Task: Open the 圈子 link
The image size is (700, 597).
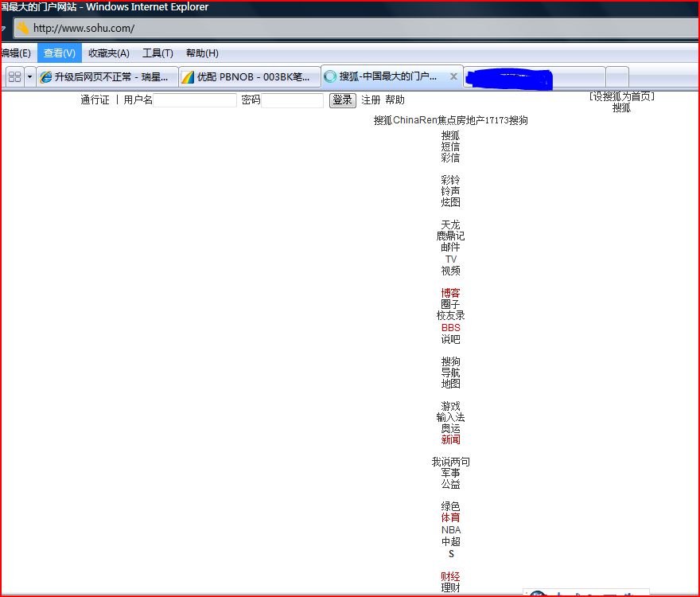Action: pos(450,304)
